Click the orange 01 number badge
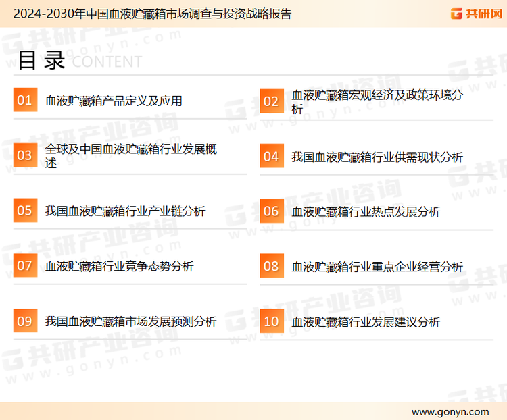The width and height of the screenshot is (507, 420). (x=25, y=100)
